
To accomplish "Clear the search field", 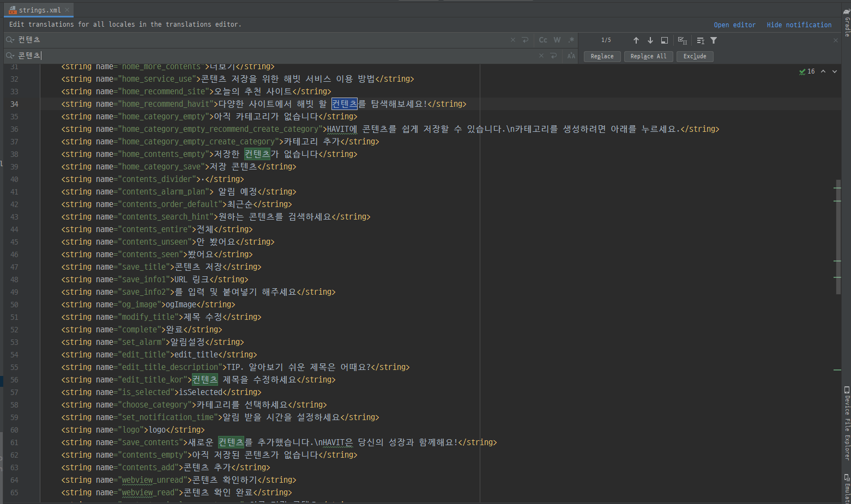I will point(512,39).
